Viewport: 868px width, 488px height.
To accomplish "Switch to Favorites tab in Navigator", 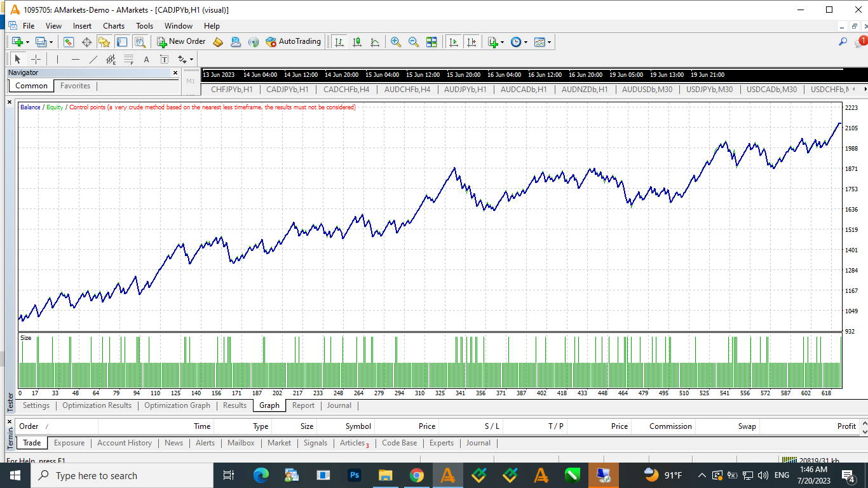I will click(76, 86).
